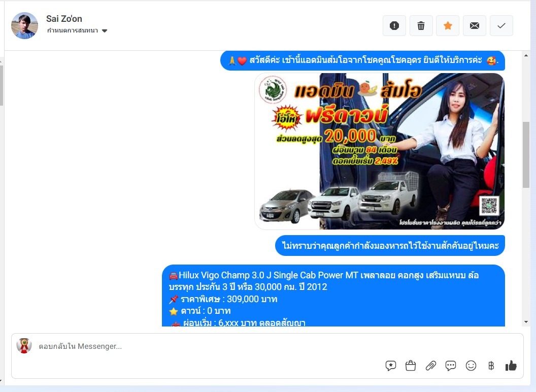
Task: Click page avatar beside reply field
Action: (24, 345)
